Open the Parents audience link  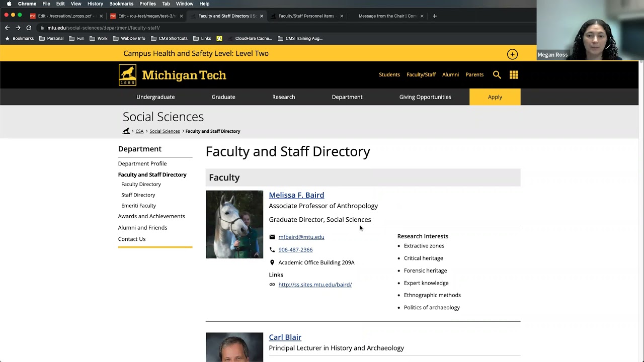coord(474,75)
